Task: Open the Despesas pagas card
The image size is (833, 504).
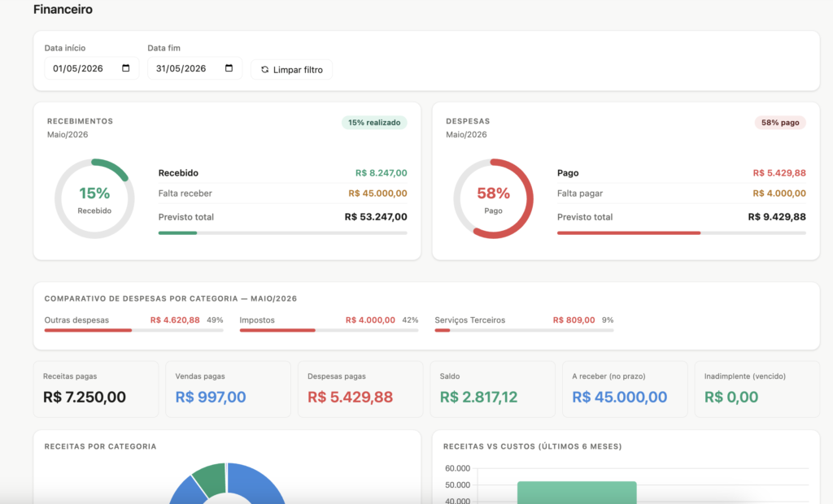Action: tap(360, 389)
